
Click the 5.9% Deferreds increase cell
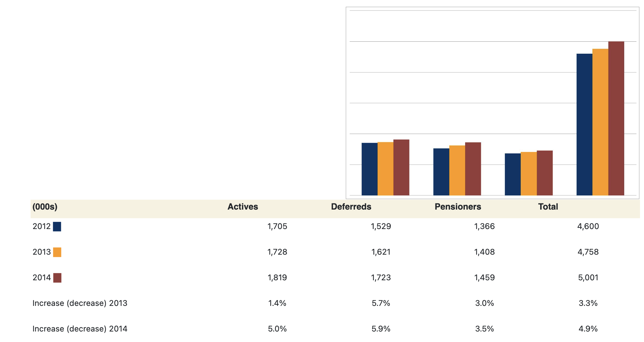tap(381, 329)
